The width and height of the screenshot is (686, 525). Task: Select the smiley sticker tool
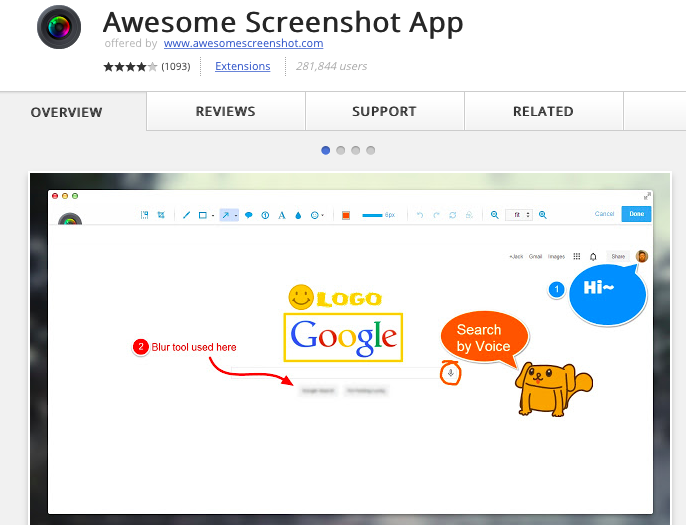(x=314, y=215)
